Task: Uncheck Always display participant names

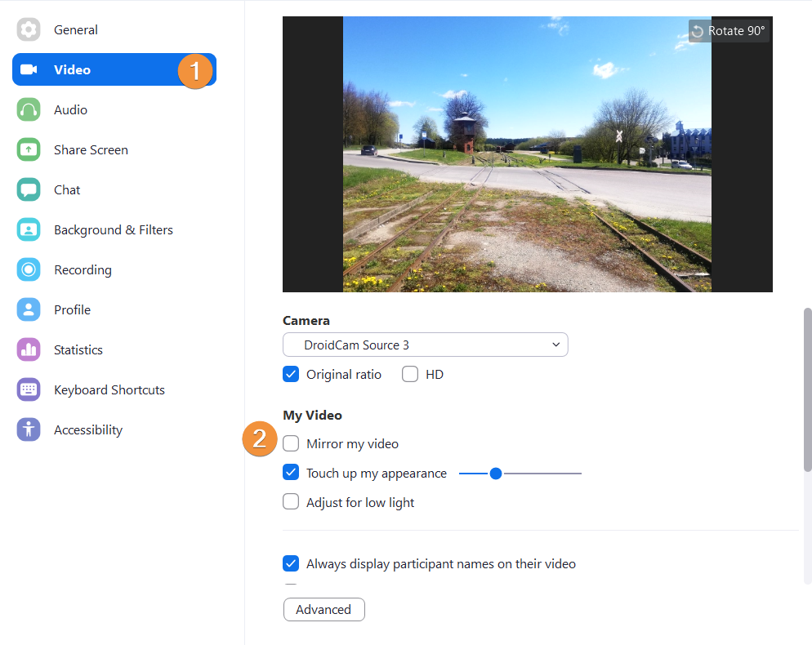Action: click(x=291, y=563)
